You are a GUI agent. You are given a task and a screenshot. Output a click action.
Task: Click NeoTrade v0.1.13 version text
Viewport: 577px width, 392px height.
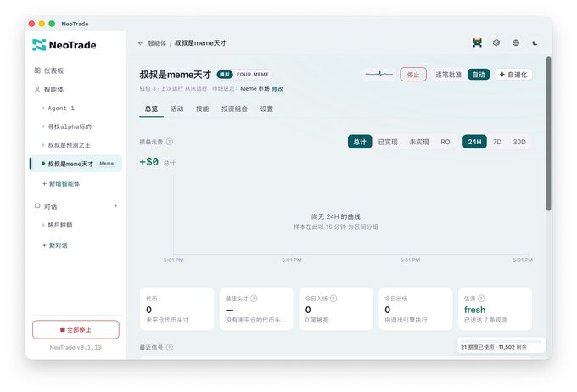coord(76,347)
